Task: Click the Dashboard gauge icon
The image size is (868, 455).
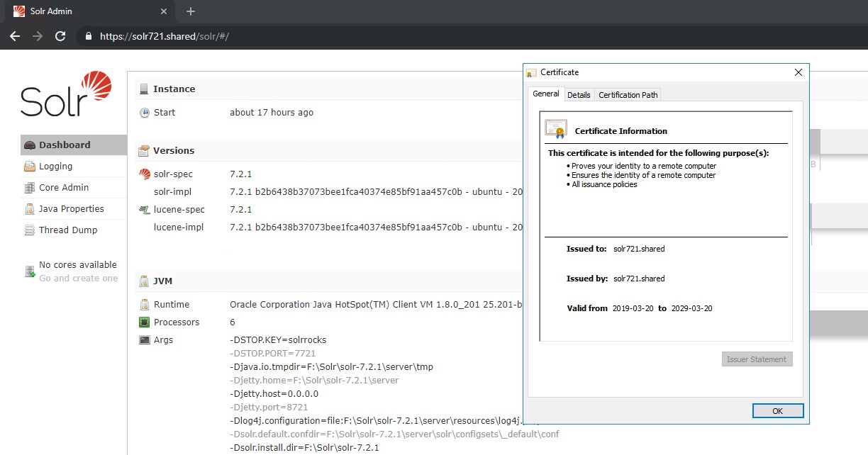Action: 30,145
